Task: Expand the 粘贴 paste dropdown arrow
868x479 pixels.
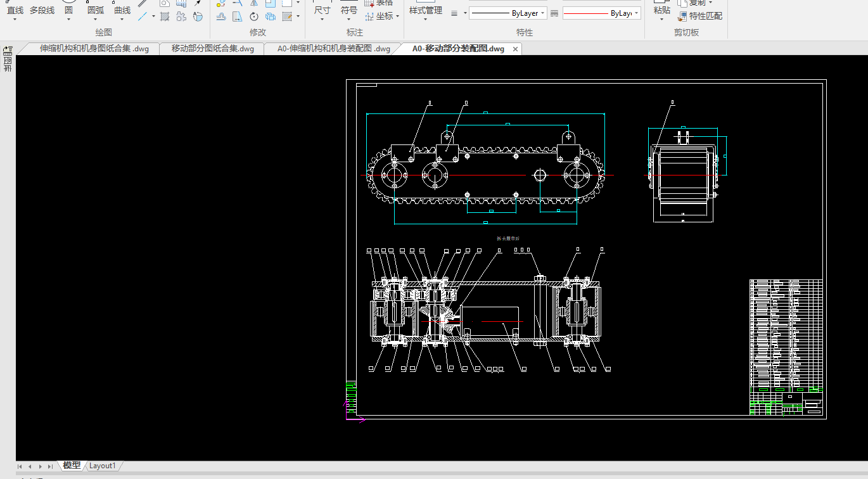Action: tap(661, 20)
